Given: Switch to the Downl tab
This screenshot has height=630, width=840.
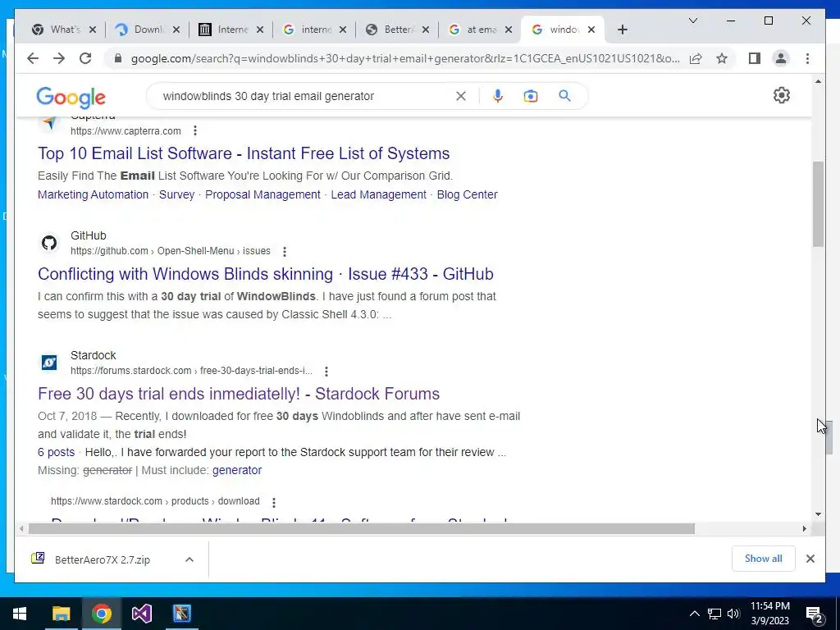Looking at the screenshot, I should (x=148, y=30).
